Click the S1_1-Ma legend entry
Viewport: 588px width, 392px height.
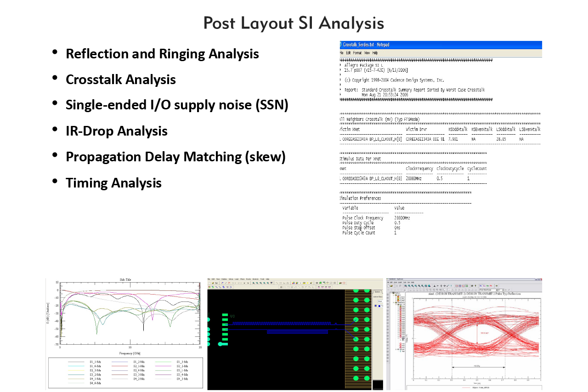tap(95, 362)
